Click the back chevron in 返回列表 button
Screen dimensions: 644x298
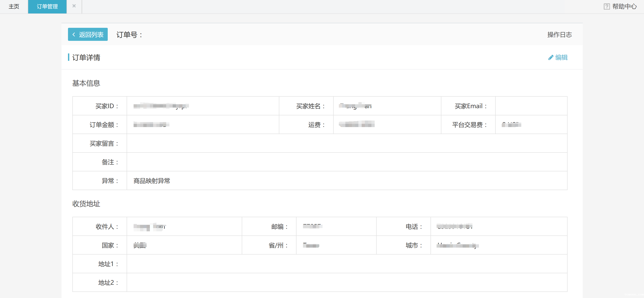(x=74, y=35)
